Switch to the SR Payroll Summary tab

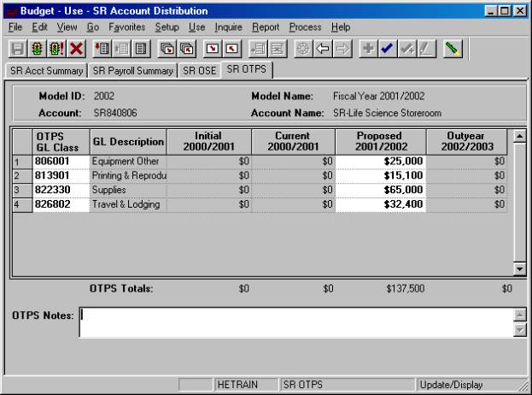pyautogui.click(x=132, y=71)
